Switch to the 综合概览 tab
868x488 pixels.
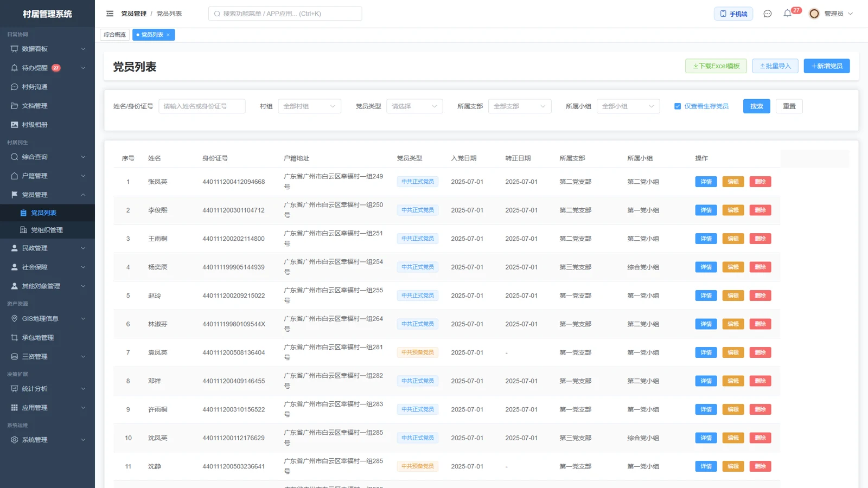coord(115,35)
